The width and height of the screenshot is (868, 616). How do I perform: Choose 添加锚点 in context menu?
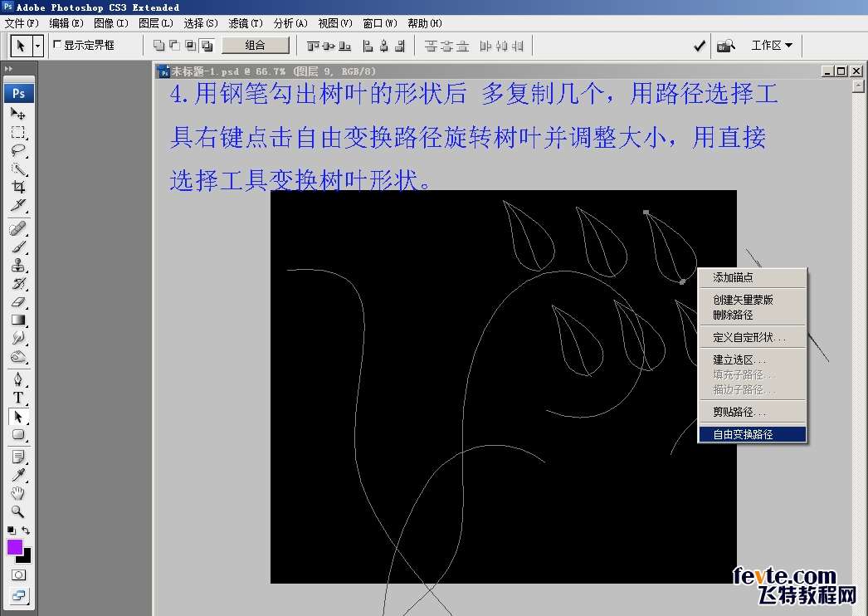click(x=753, y=277)
